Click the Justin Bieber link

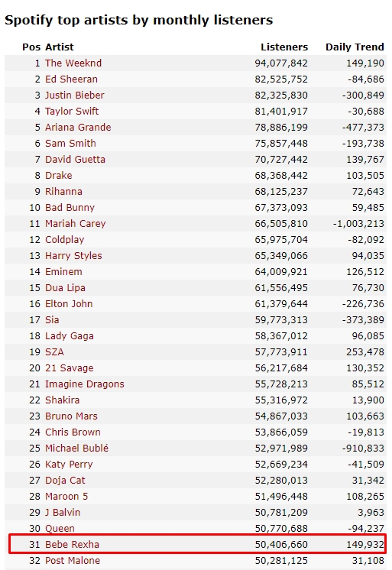75,96
